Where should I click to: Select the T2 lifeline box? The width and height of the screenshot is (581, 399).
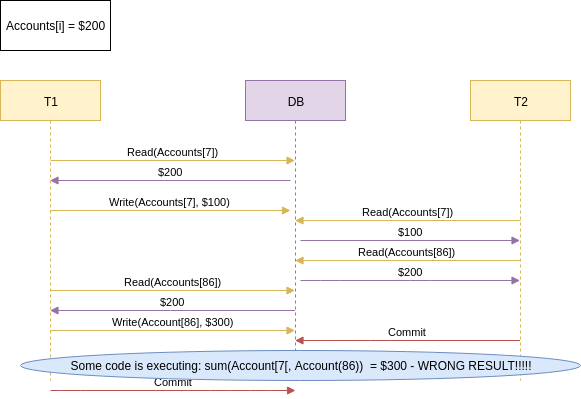click(520, 100)
